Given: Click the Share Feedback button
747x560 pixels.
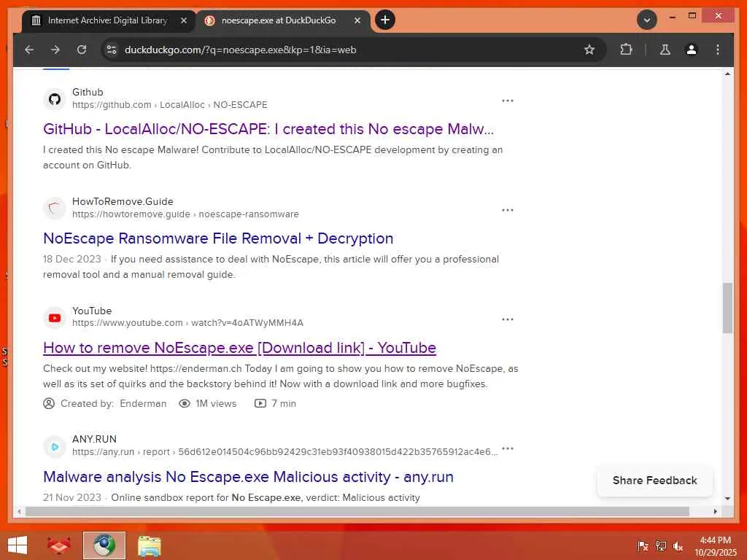Looking at the screenshot, I should [654, 481].
